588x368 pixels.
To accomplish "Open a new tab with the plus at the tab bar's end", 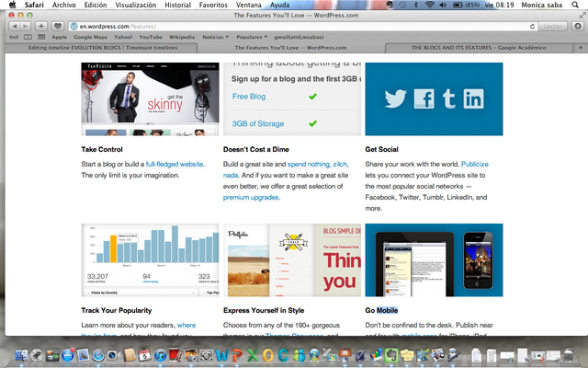I will click(580, 48).
